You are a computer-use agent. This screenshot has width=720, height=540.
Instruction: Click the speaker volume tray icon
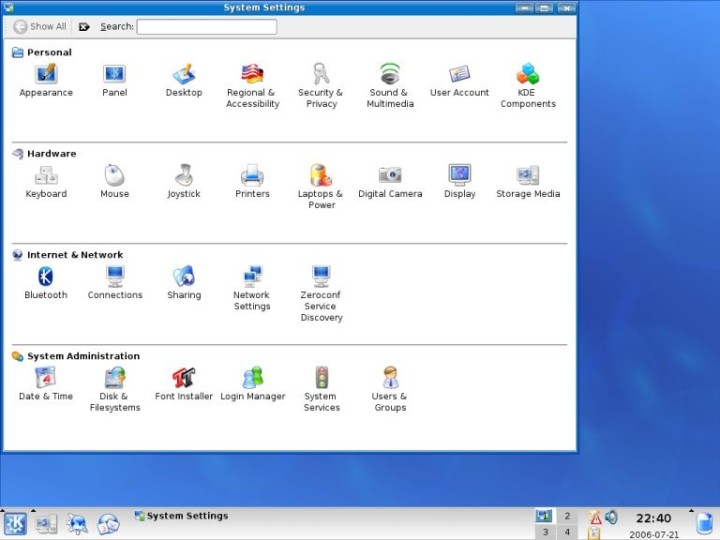point(611,518)
